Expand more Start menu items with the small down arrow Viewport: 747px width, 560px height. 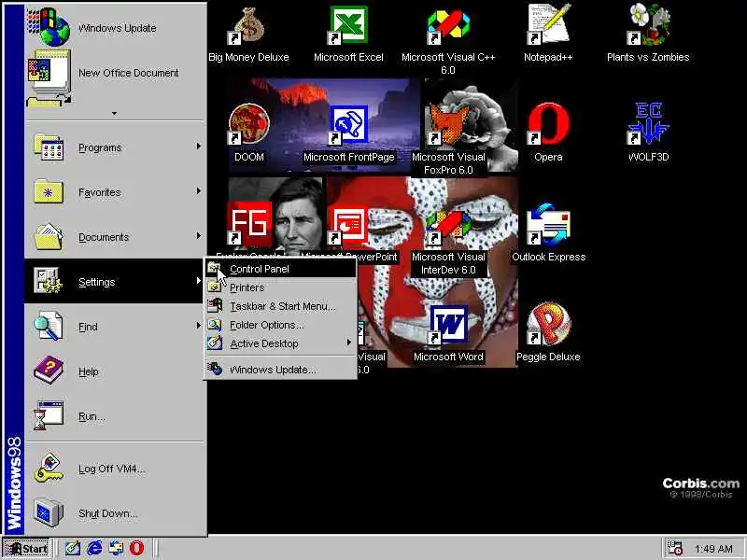coord(114,113)
